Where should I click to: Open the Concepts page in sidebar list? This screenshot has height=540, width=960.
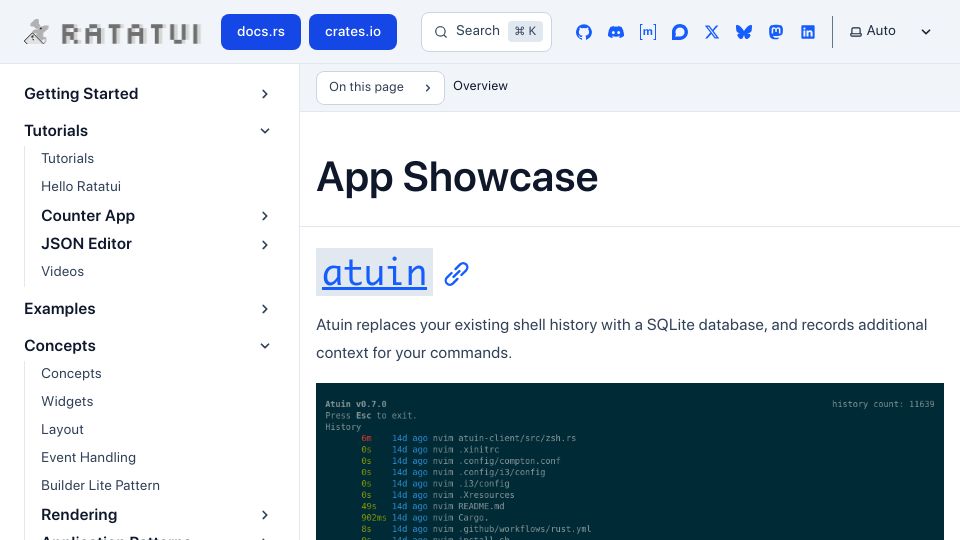coord(71,373)
